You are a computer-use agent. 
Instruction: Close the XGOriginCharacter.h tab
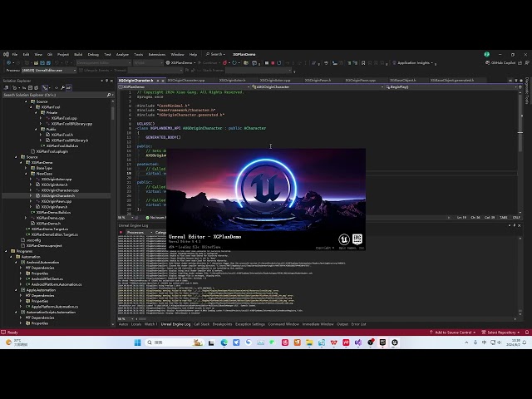point(163,81)
